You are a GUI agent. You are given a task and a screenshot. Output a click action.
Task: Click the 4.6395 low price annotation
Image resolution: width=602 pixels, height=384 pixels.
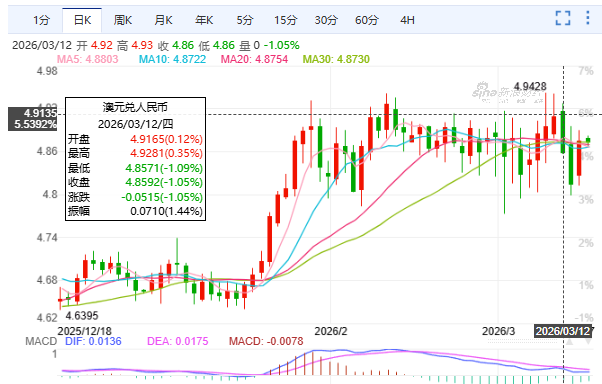click(82, 316)
